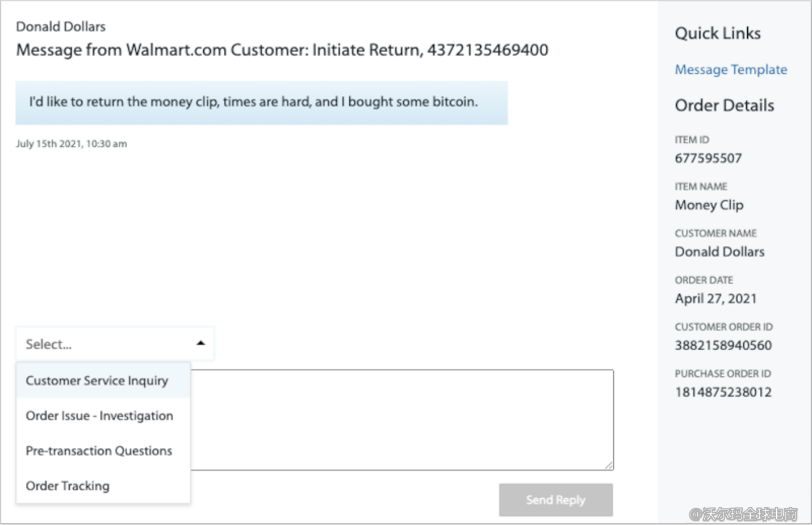812x525 pixels.
Task: Click the Order Details heading
Action: click(725, 106)
